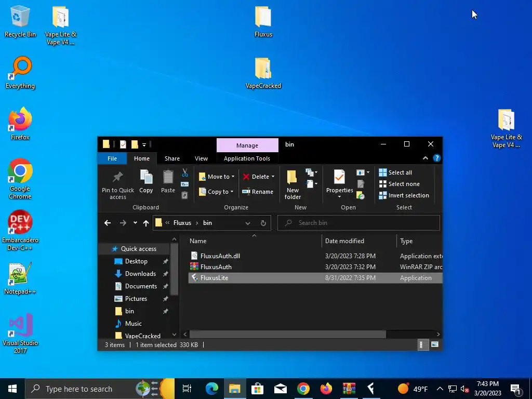Image resolution: width=532 pixels, height=399 pixels.
Task: Open the File menu tab
Action: pos(112,158)
